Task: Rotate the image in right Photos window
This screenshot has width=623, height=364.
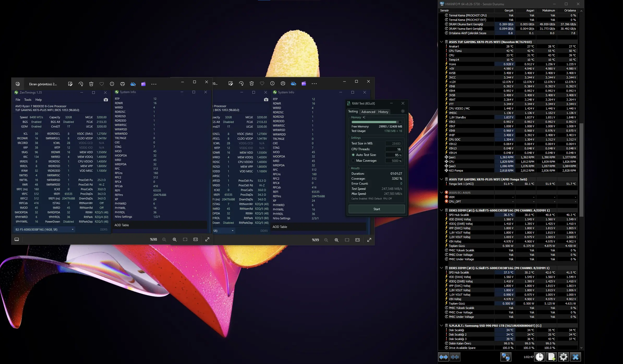Action: (241, 83)
